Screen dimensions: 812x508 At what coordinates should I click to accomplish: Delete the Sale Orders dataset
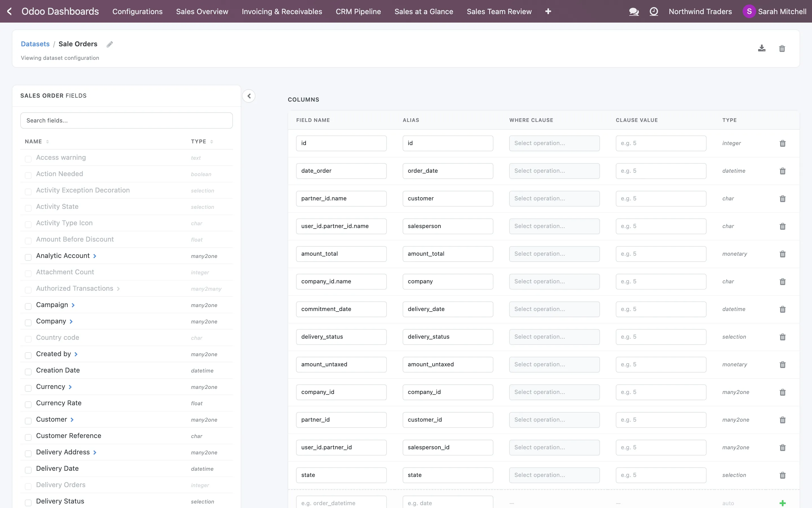[x=782, y=48]
